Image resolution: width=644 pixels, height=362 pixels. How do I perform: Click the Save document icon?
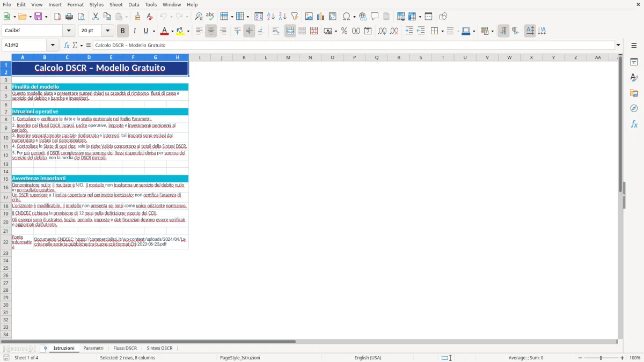38,17
